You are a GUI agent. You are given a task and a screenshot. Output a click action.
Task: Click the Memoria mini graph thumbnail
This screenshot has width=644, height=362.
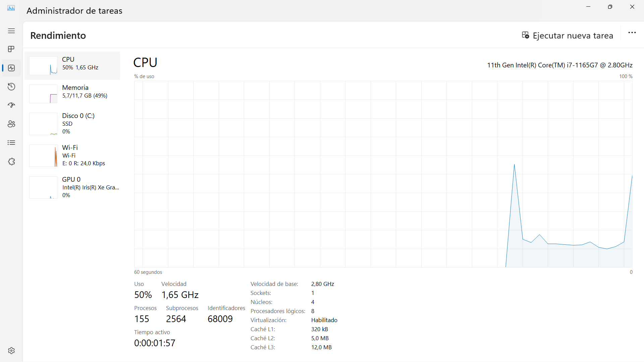point(43,94)
